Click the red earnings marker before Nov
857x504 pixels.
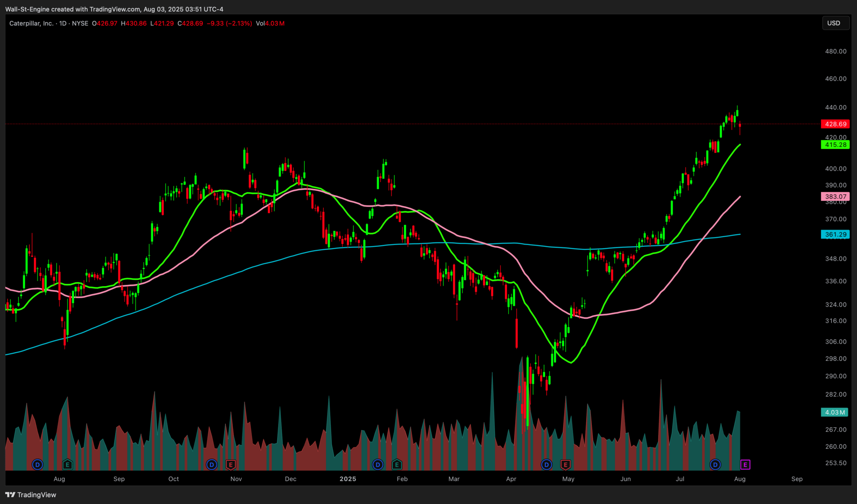pyautogui.click(x=231, y=465)
